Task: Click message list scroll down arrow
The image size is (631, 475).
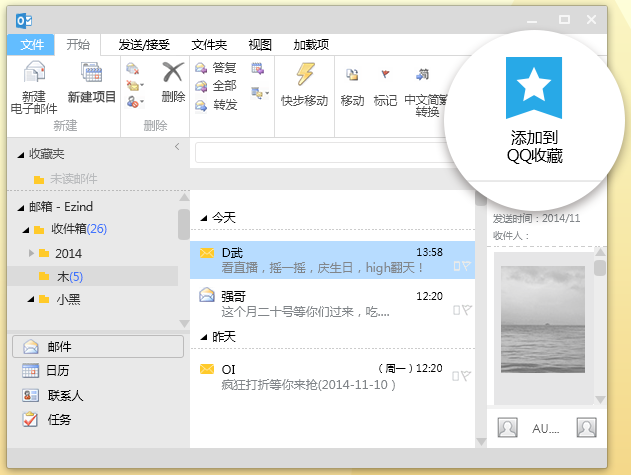Action: 481,442
